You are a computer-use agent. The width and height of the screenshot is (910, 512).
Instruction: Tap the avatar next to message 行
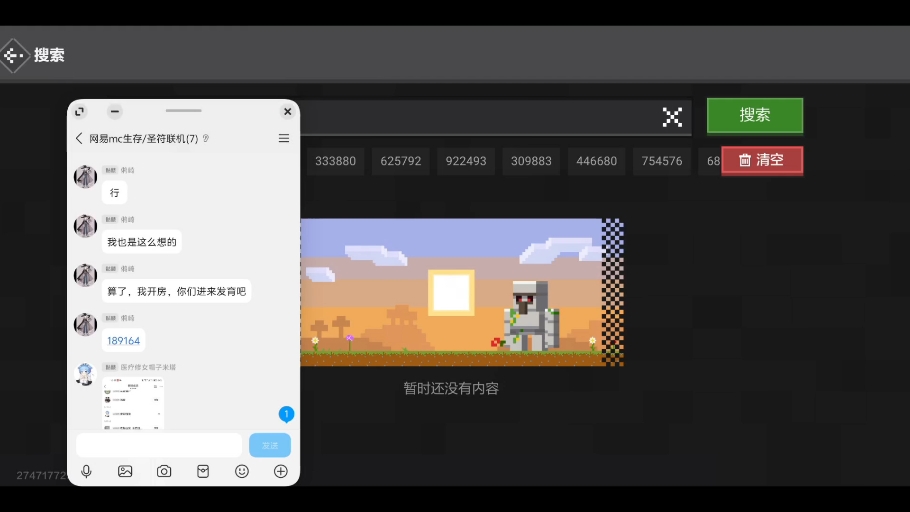[85, 176]
